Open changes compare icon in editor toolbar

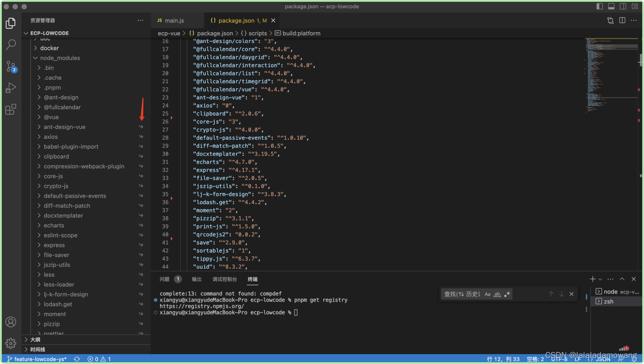click(611, 20)
